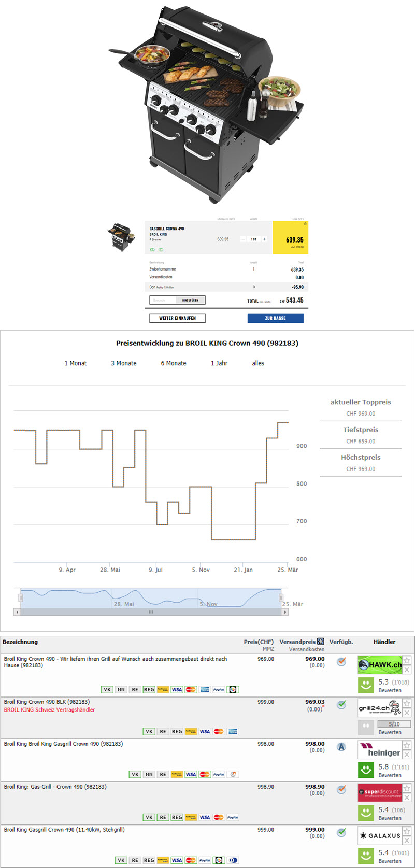Click left handle of chart range navigator
This screenshot has width=415, height=868.
[x=21, y=597]
